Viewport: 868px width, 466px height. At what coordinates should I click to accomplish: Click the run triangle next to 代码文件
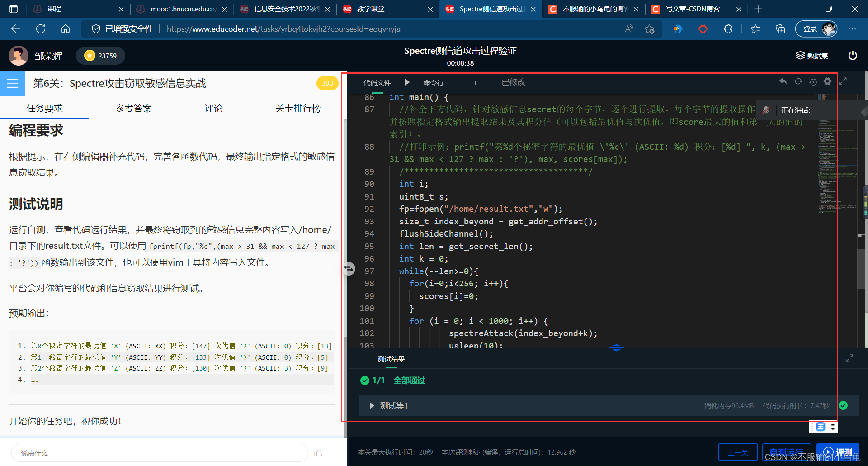click(407, 82)
